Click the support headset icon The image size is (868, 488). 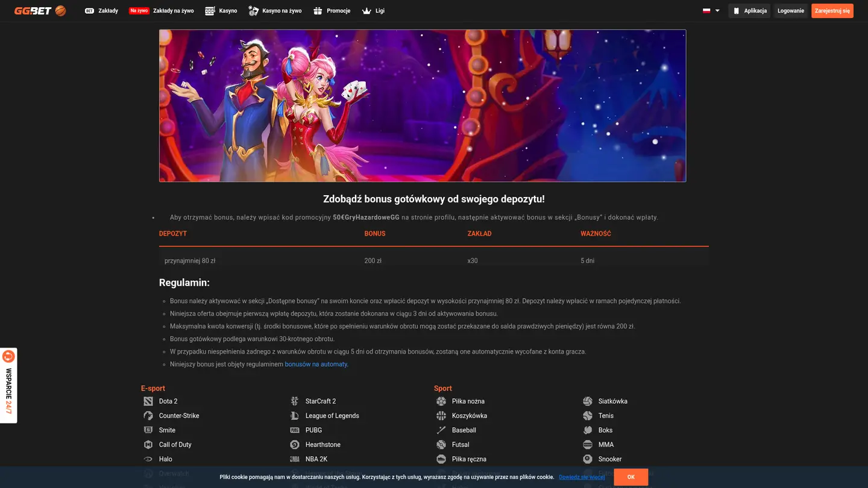pyautogui.click(x=8, y=356)
